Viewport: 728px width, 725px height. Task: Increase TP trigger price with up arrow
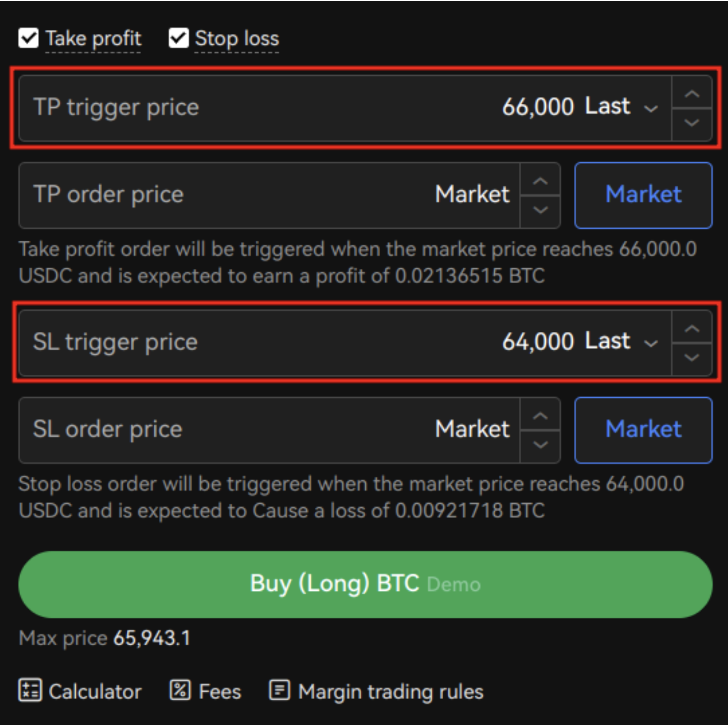pos(692,93)
